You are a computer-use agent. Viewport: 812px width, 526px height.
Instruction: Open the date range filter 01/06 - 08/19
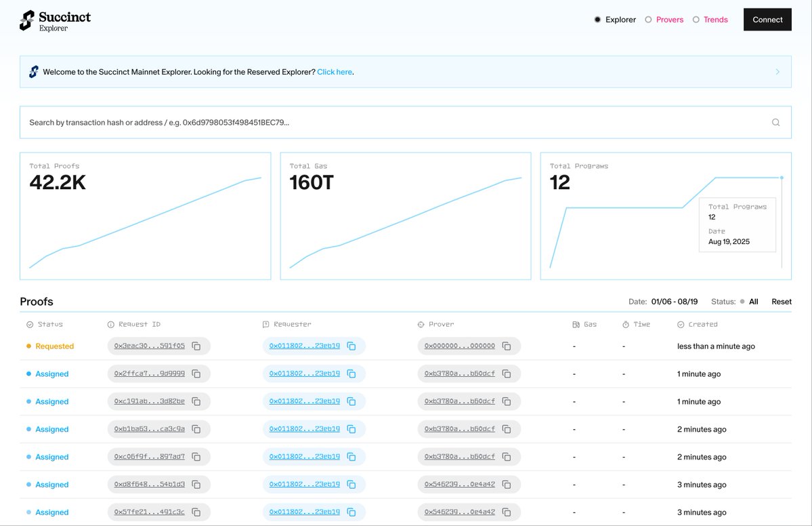[675, 302]
